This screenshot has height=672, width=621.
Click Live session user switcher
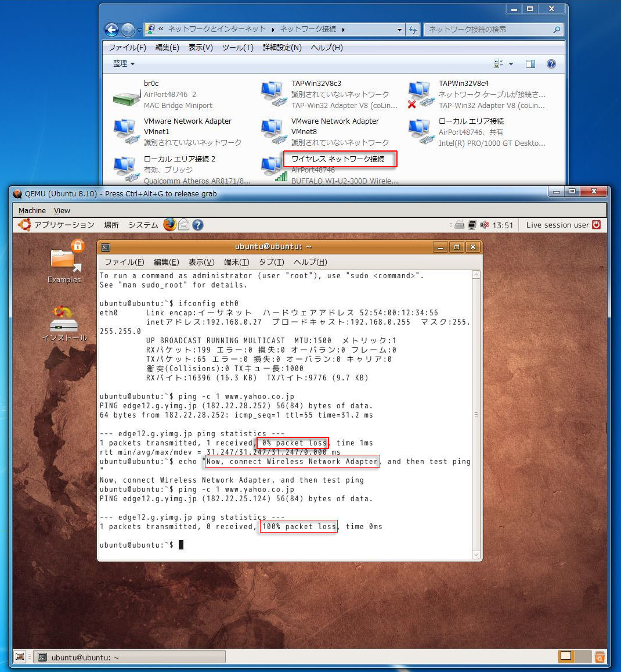(557, 225)
